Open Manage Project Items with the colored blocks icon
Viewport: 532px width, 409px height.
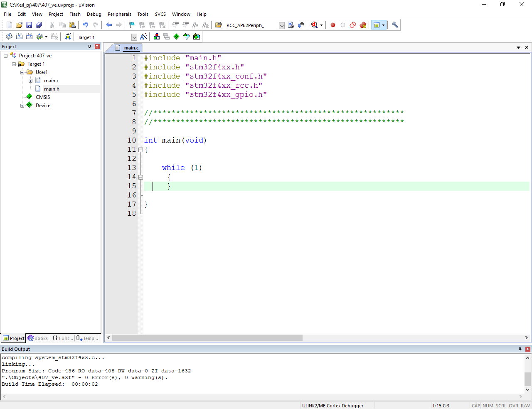click(x=157, y=37)
